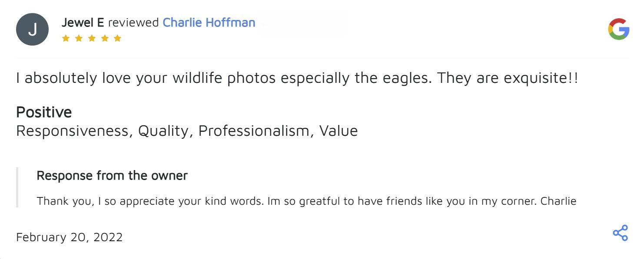The image size is (644, 259).
Task: Click the round "J" avatar icon
Action: tap(32, 30)
